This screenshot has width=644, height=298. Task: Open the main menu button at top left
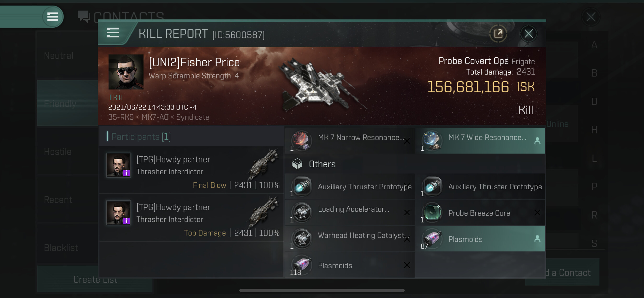pos(52,17)
